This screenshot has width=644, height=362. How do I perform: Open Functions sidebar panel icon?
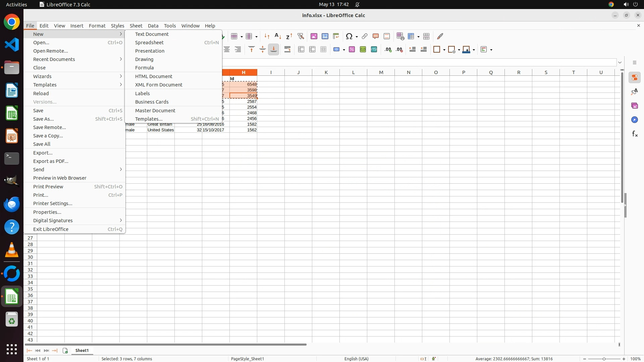[635, 134]
